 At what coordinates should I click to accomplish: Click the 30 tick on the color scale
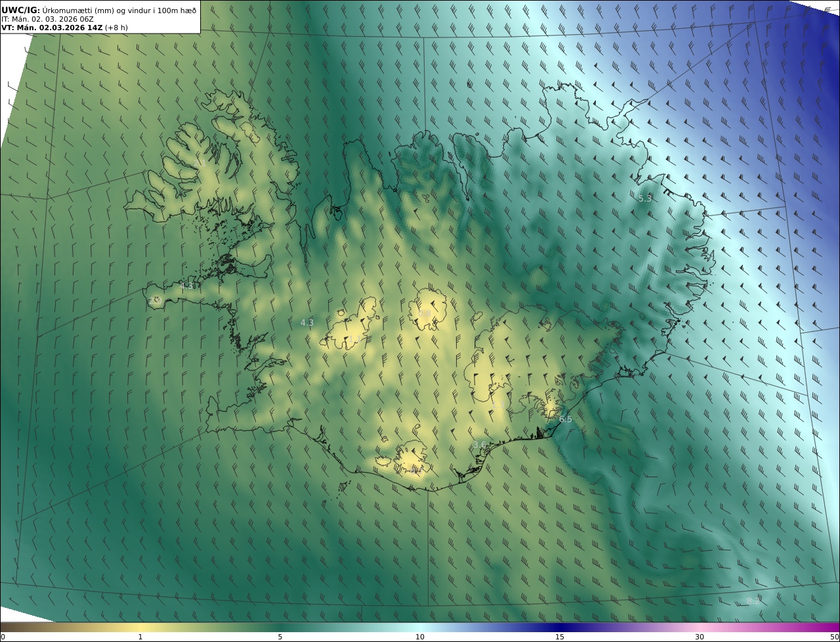(x=700, y=637)
